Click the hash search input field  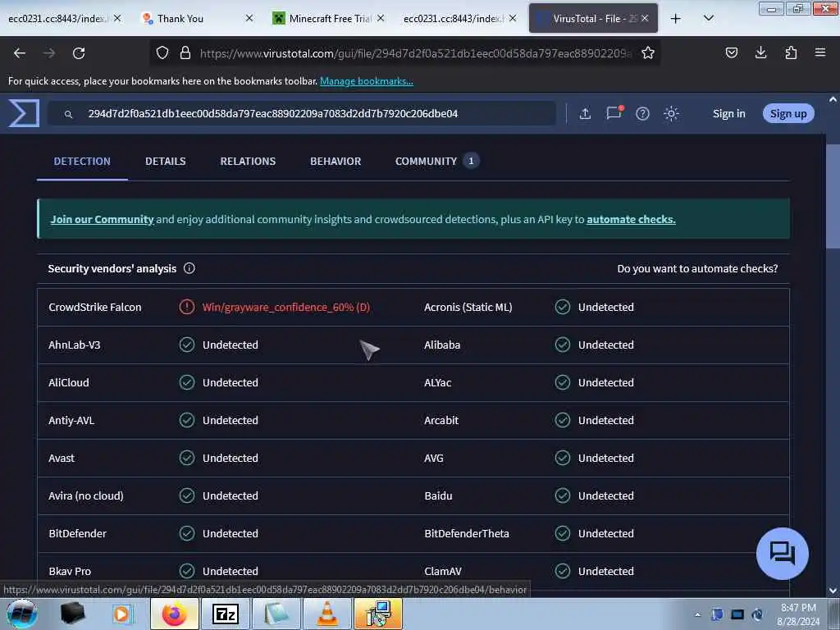click(302, 113)
